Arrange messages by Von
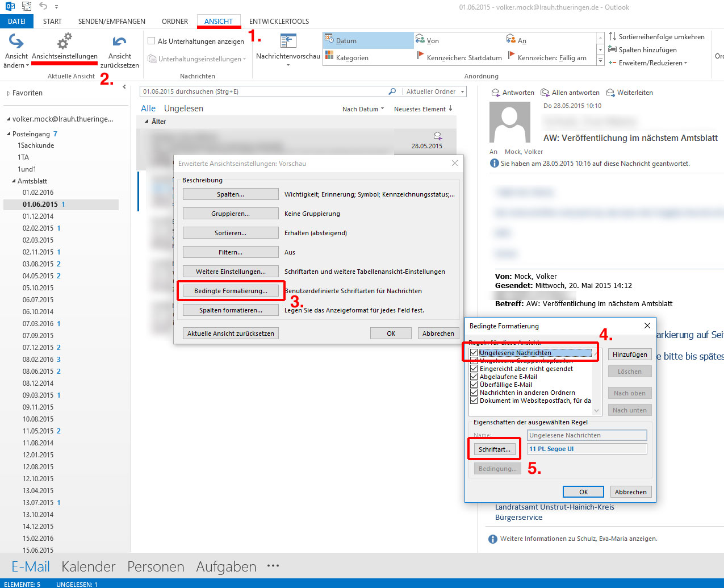The width and height of the screenshot is (724, 588). [459, 40]
